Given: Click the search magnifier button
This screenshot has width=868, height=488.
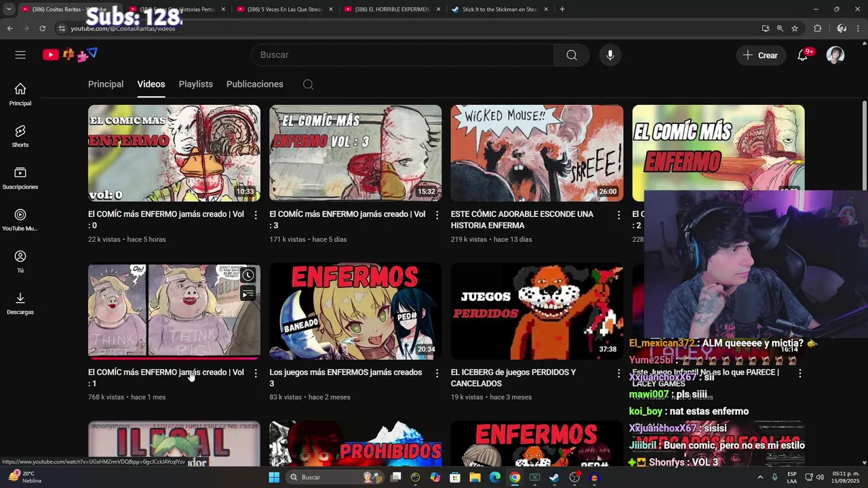Looking at the screenshot, I should point(572,55).
